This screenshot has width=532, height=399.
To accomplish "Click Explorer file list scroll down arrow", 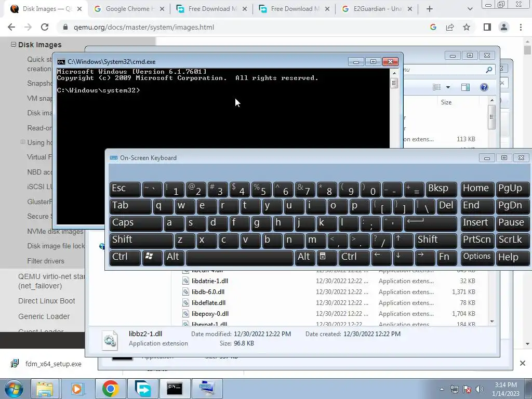I will point(492,321).
